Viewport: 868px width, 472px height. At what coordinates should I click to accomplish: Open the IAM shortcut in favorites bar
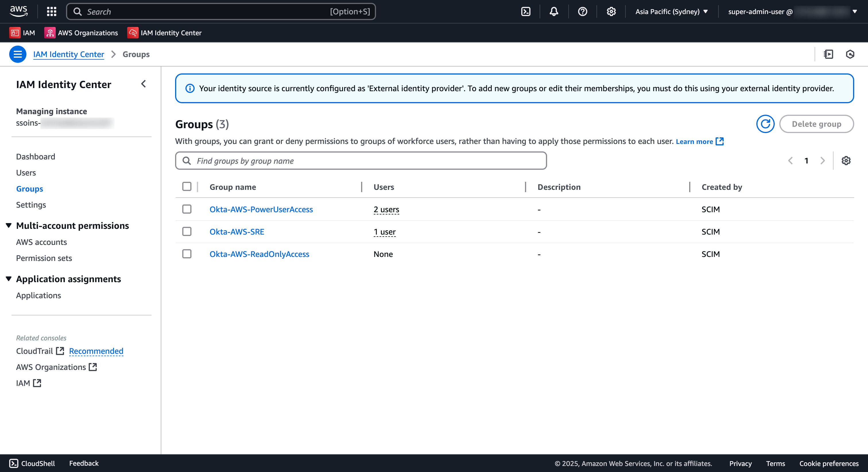(x=22, y=33)
